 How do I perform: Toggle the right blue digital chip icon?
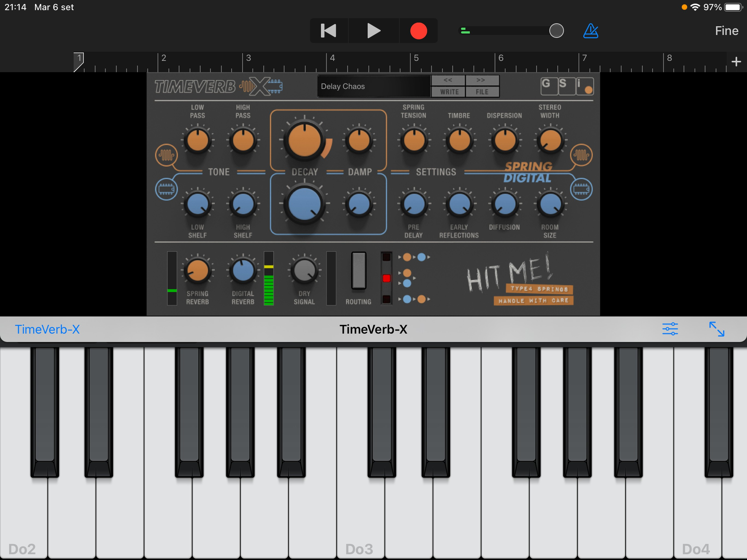pos(581,189)
